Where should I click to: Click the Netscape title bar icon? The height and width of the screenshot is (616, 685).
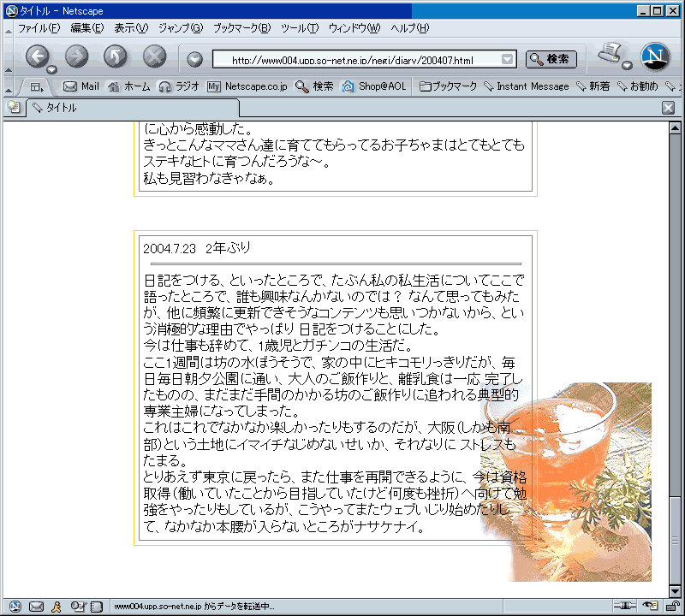[x=11, y=10]
